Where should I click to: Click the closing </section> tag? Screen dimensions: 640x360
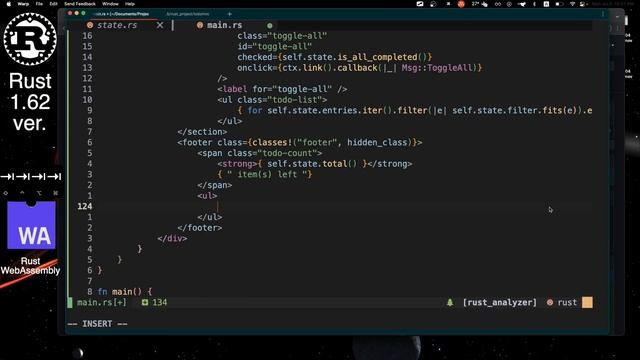click(x=202, y=132)
